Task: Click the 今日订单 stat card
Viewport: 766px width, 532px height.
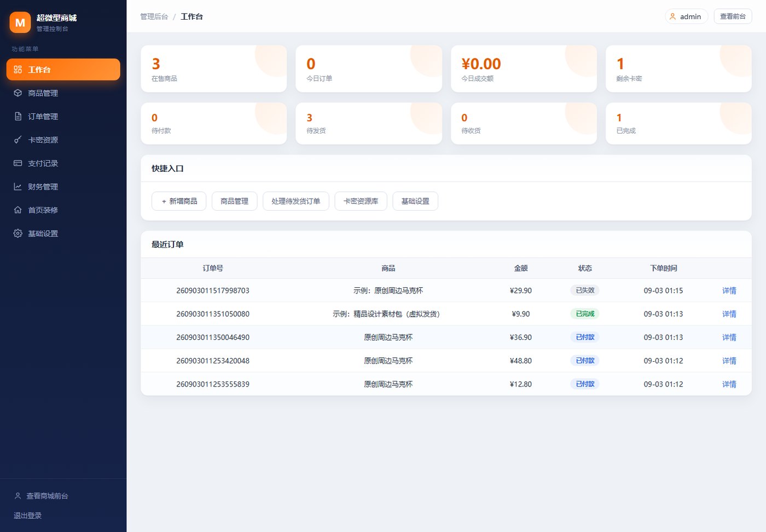Action: (x=369, y=69)
